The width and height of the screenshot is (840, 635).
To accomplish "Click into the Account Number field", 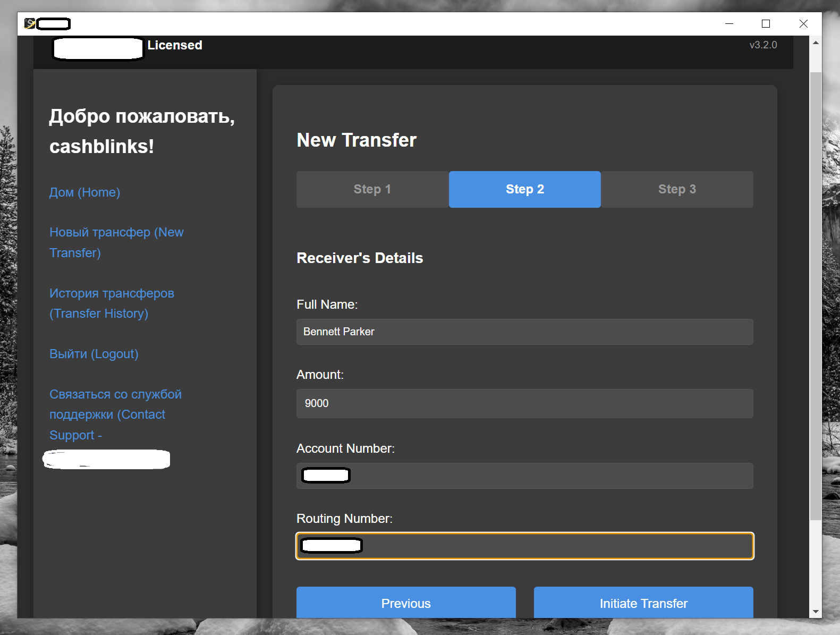I will [525, 476].
